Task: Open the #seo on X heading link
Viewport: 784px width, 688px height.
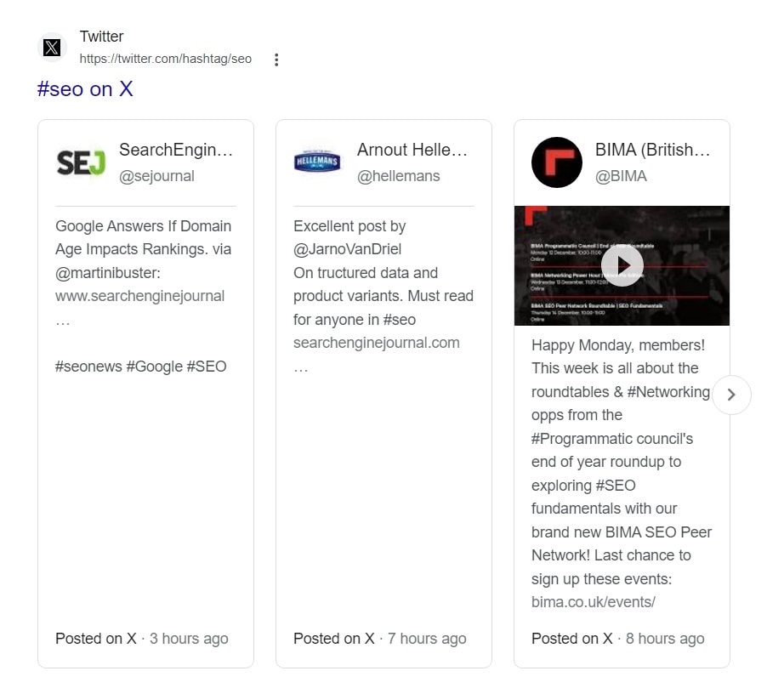Action: pos(85,89)
